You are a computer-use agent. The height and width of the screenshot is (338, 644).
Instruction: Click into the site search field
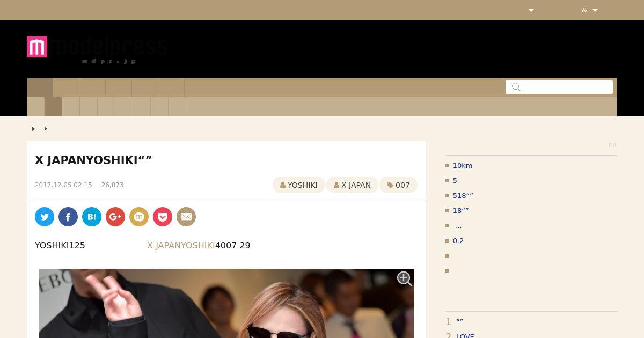(559, 87)
